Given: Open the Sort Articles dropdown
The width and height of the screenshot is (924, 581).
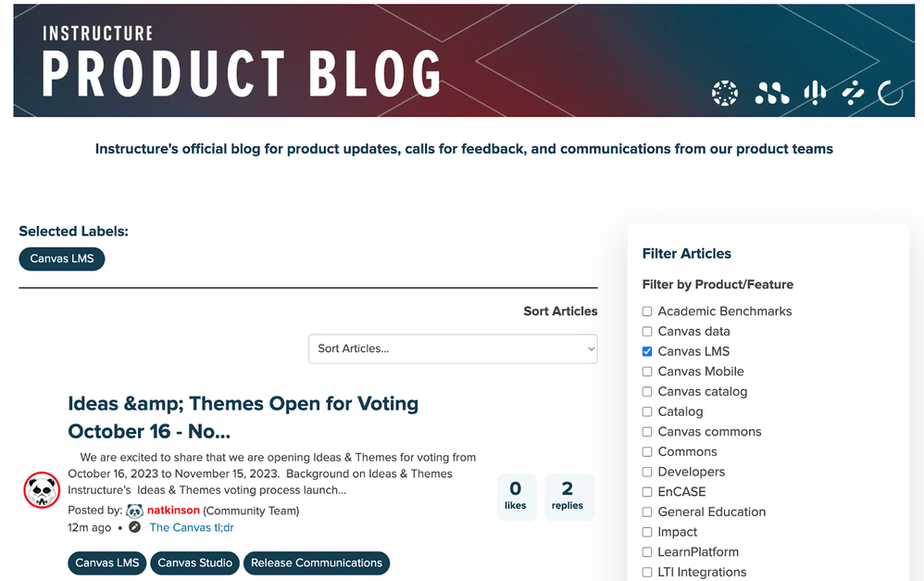Looking at the screenshot, I should tap(453, 348).
